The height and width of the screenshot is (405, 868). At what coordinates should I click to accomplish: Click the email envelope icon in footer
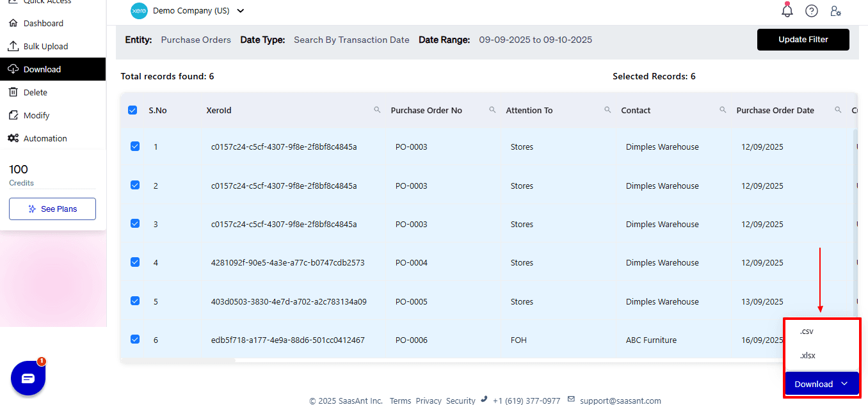(572, 400)
